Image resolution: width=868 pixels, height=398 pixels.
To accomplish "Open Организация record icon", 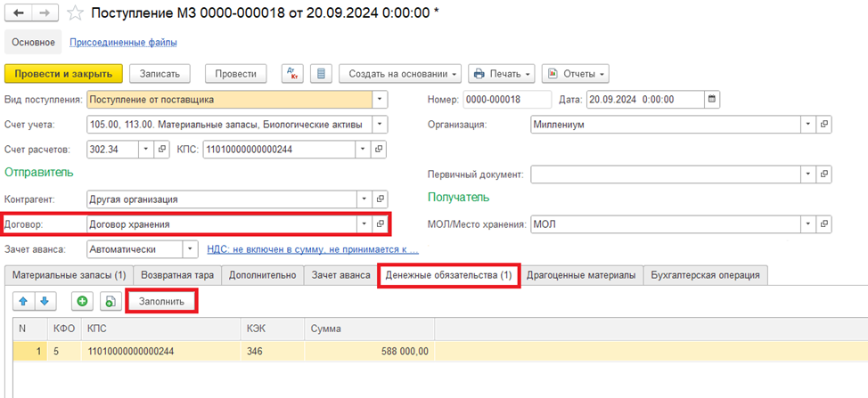I will tap(823, 125).
